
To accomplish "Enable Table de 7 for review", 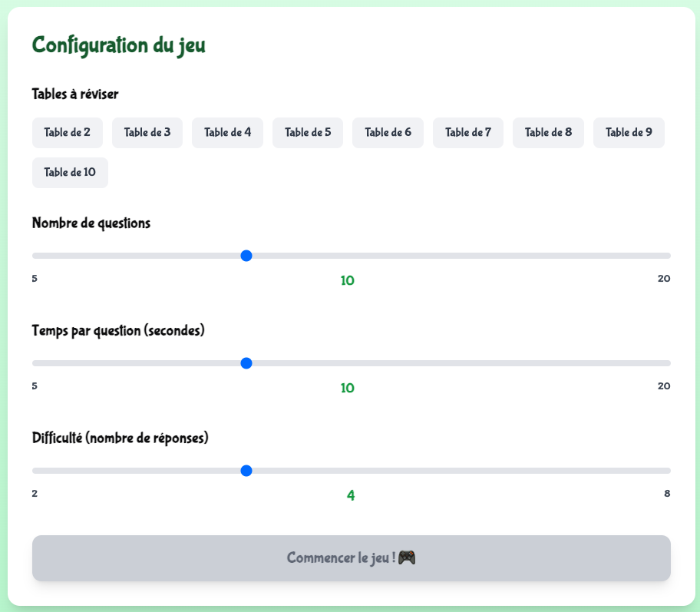I will (468, 133).
